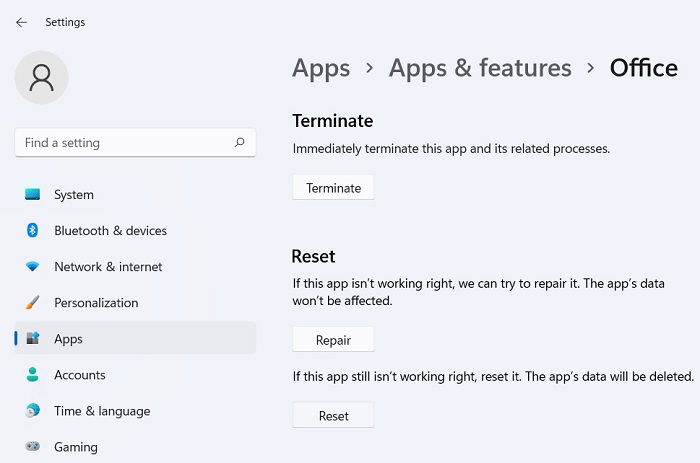Click the Time & language globe icon
700x463 pixels.
click(33, 411)
